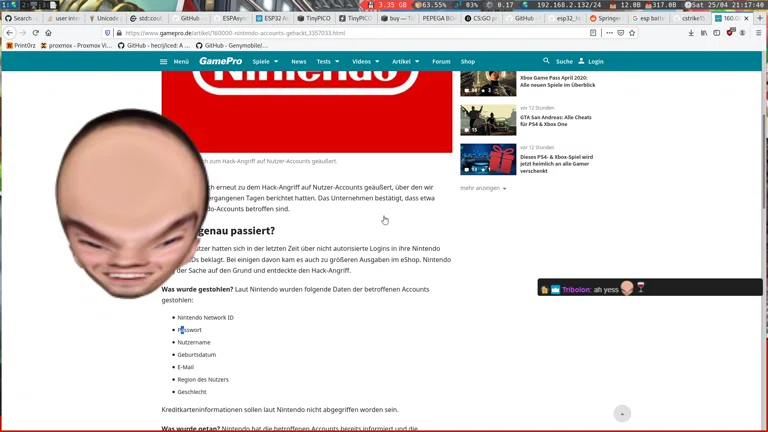Viewport: 768px width, 432px height.
Task: Open tracking protection shield in address bar
Action: [x=108, y=33]
